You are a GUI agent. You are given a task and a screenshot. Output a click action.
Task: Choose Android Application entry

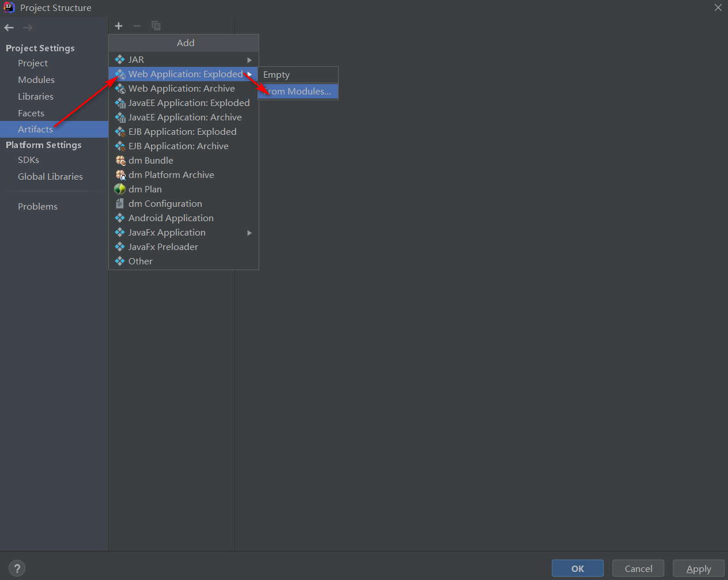tap(184, 218)
